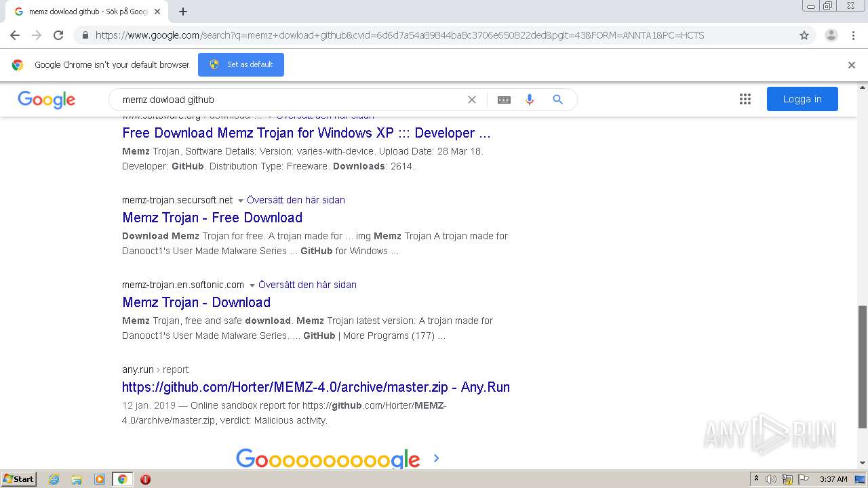
Task: Dismiss the default browser notification bar
Action: pos(852,65)
